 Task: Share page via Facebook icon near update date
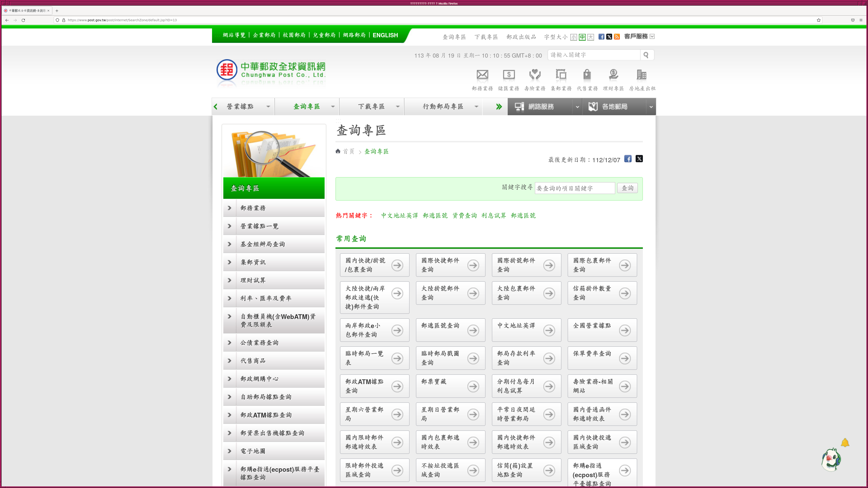628,159
